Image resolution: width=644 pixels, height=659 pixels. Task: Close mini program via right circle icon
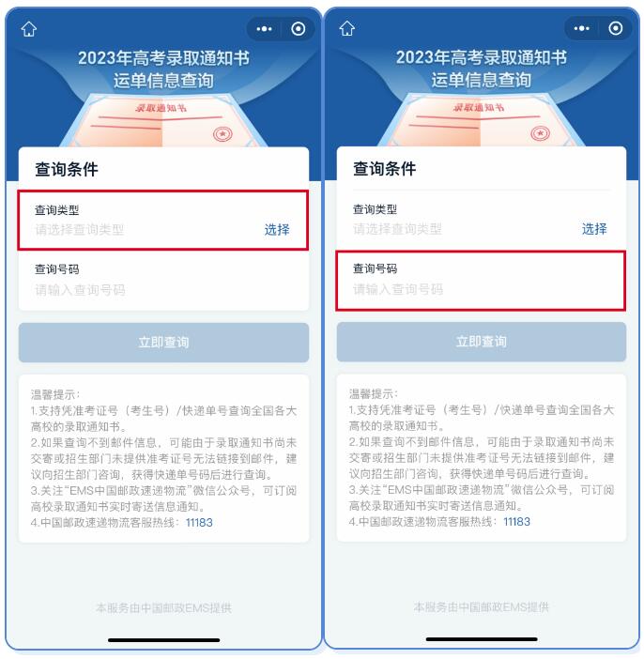(616, 28)
